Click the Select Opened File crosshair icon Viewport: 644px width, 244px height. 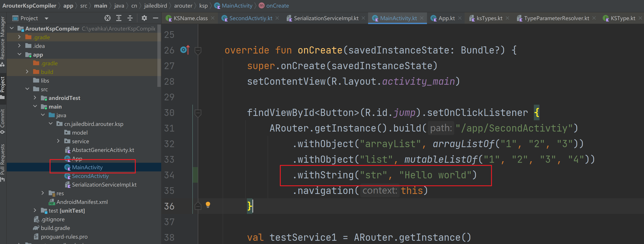point(108,18)
